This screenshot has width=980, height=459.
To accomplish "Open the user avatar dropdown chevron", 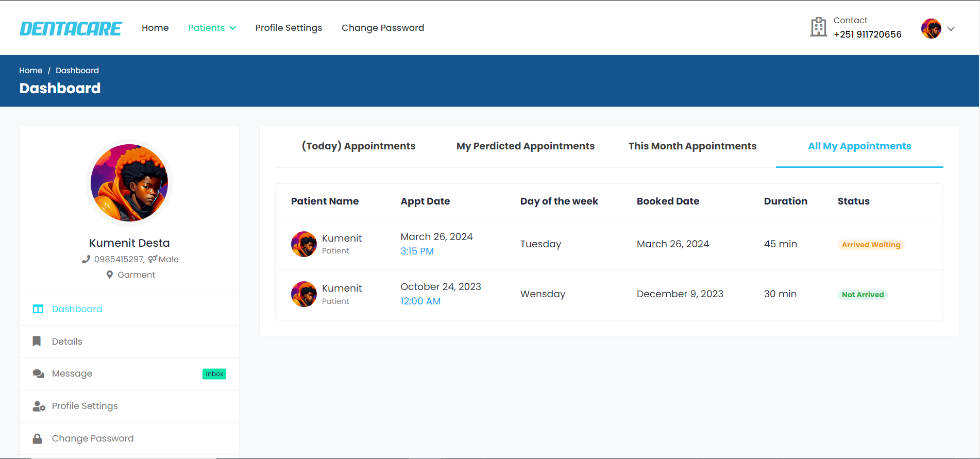I will (x=951, y=29).
